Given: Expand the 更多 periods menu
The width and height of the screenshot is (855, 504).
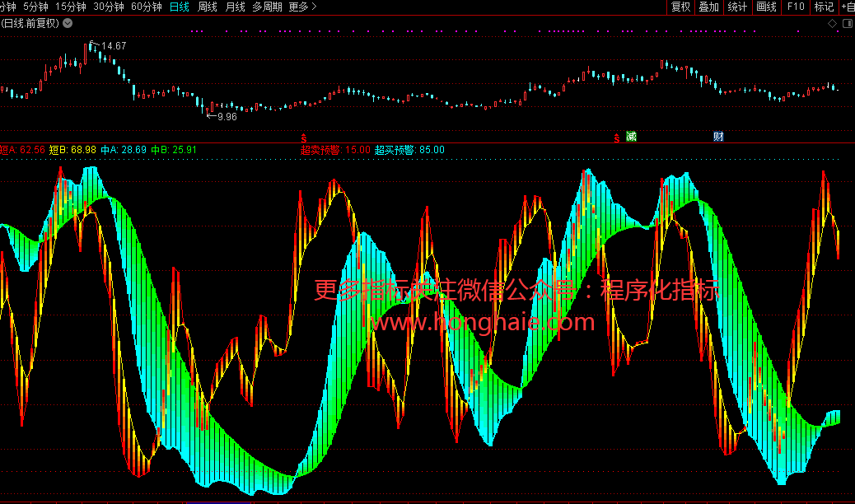Looking at the screenshot, I should [x=302, y=7].
